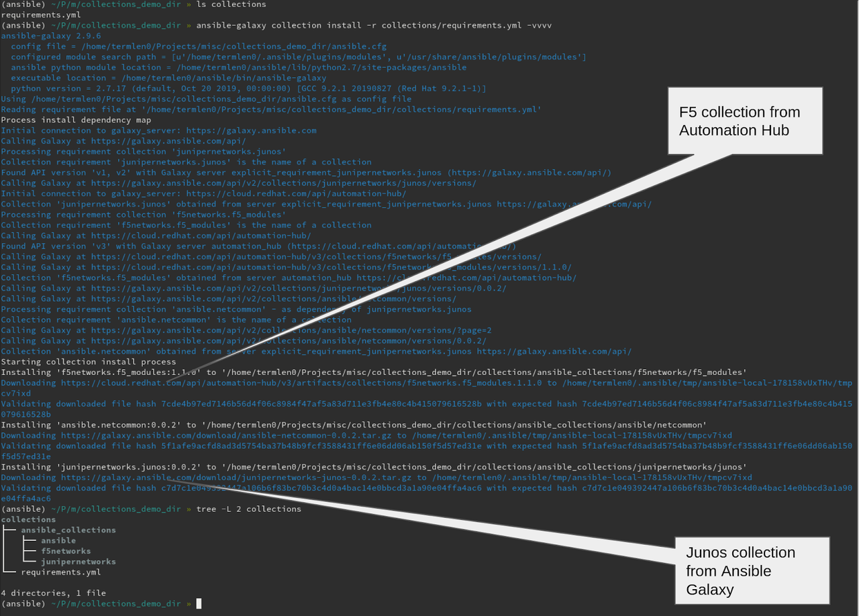Click the galaxy_server initial connection URL
859x616 pixels.
(x=250, y=130)
